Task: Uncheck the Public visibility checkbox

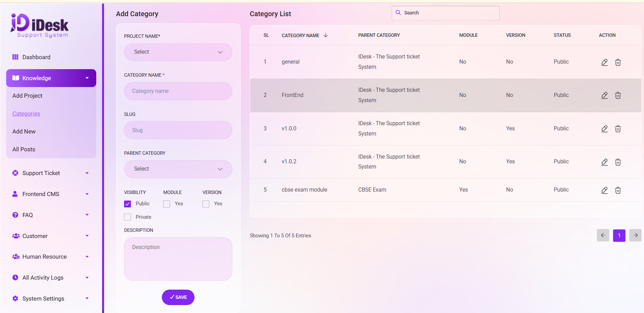Action: pos(127,204)
